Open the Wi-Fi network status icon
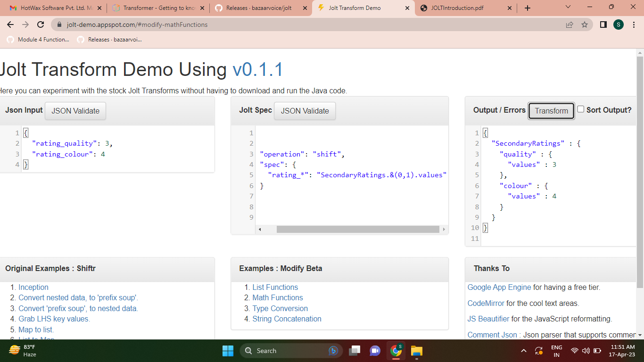 (x=574, y=351)
